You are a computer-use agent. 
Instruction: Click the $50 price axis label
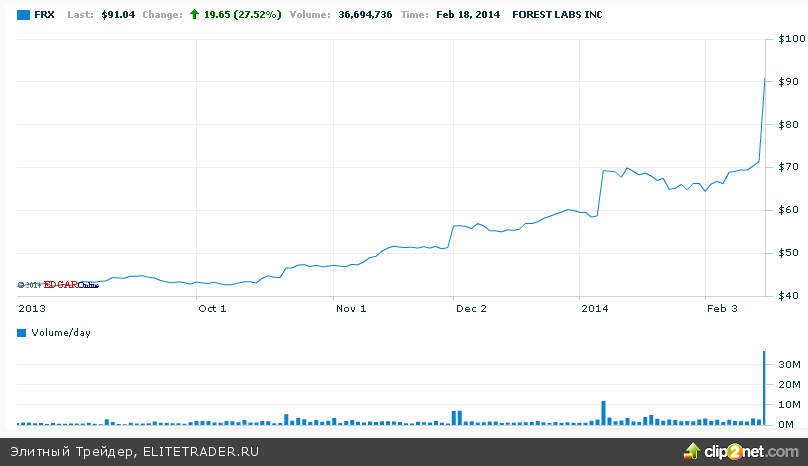pyautogui.click(x=788, y=253)
